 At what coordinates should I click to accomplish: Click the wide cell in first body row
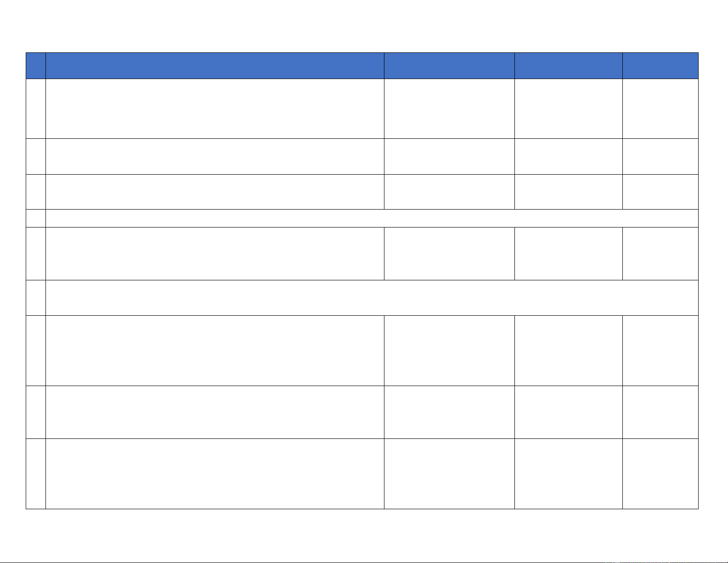214,108
